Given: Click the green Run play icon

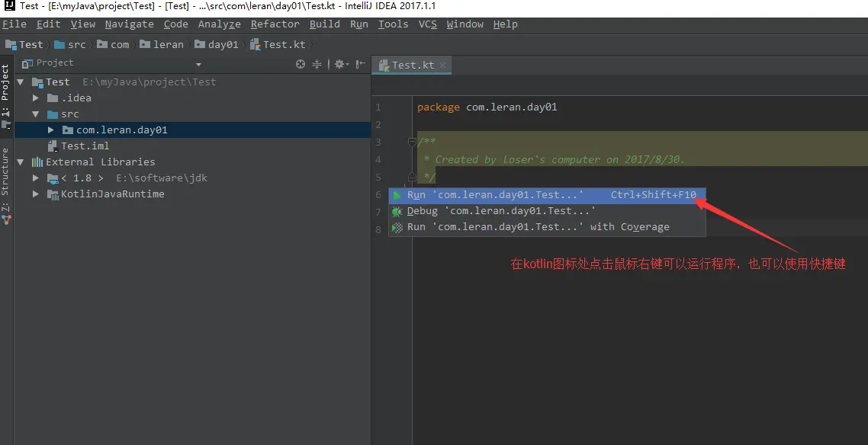Looking at the screenshot, I should tap(397, 195).
